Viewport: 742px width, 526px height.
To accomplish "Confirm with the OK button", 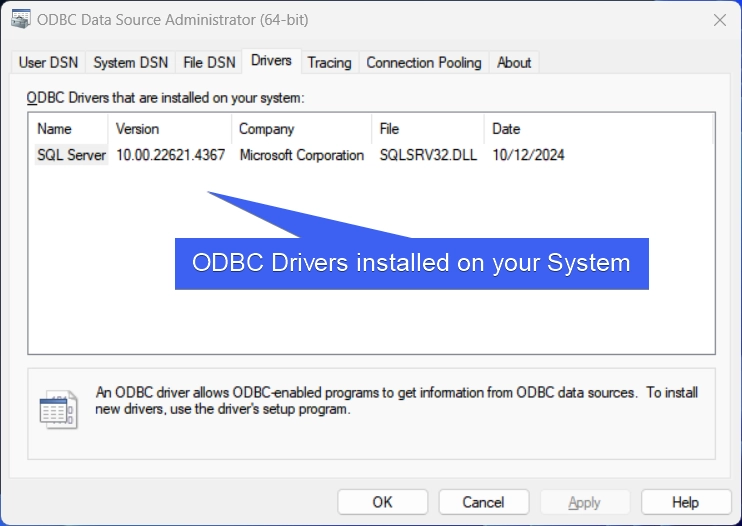I will click(x=382, y=502).
